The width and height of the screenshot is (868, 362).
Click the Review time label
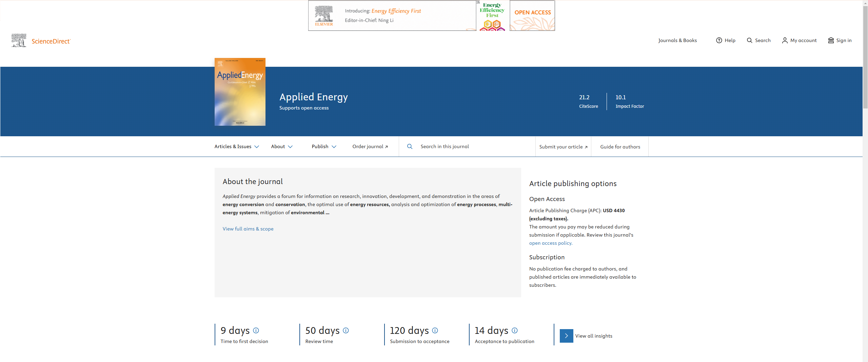pos(319,341)
